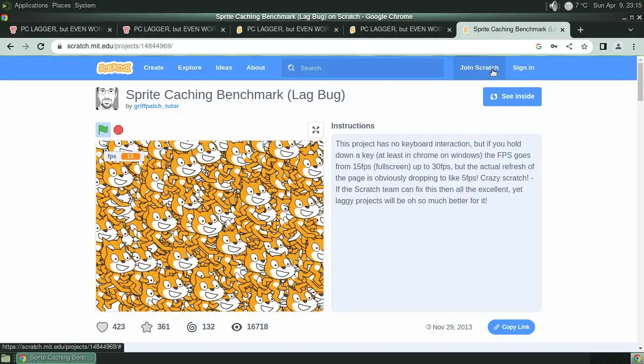Open the Chrome three-dot menu
The width and height of the screenshot is (644, 364).
[x=634, y=46]
